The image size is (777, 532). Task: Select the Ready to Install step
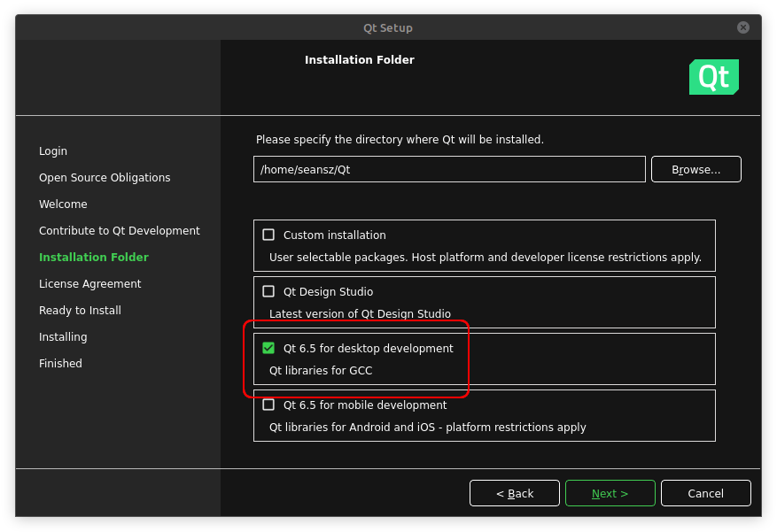click(x=81, y=311)
